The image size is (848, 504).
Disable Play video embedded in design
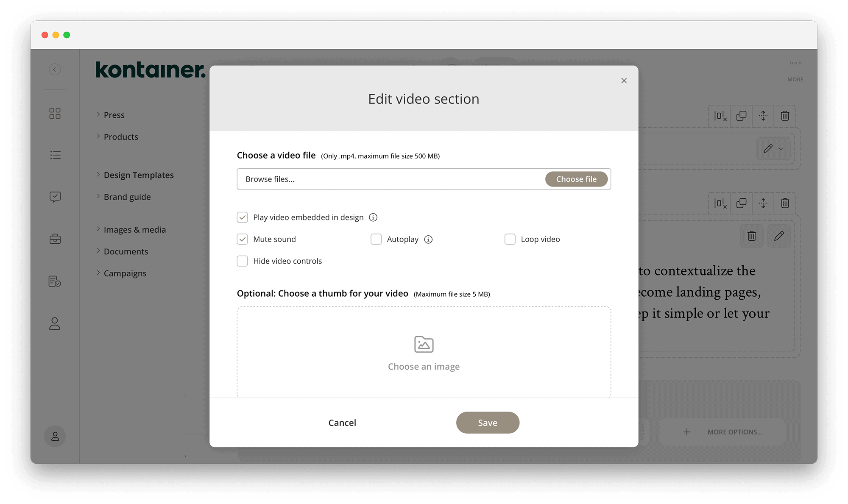242,217
